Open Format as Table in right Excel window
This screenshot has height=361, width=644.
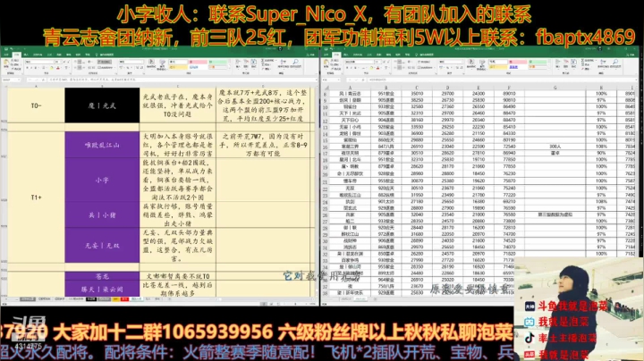(x=482, y=64)
